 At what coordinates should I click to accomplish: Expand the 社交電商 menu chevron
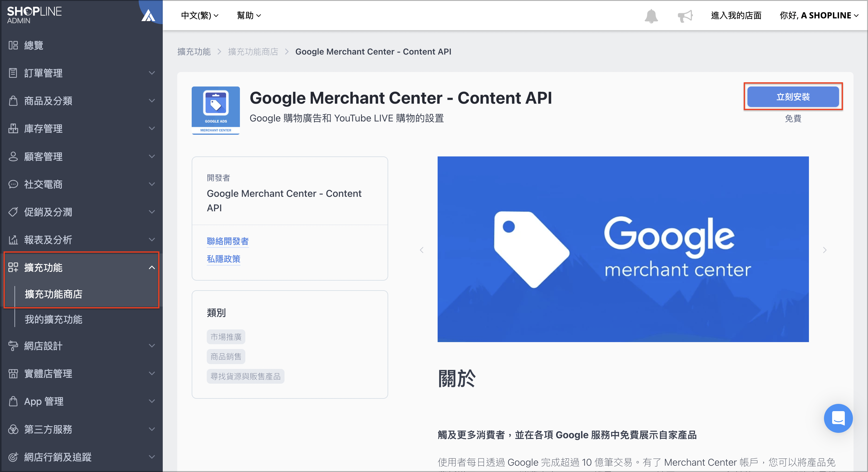tap(152, 184)
